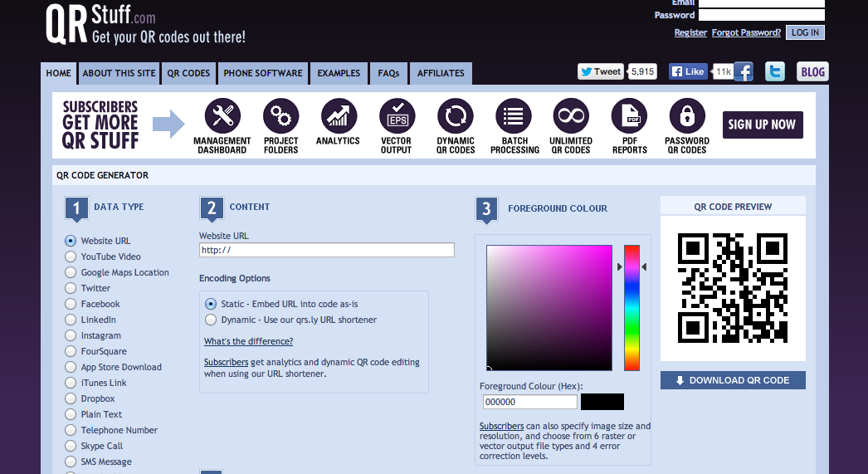
Task: Open the PDF Reports icon
Action: coord(629,115)
